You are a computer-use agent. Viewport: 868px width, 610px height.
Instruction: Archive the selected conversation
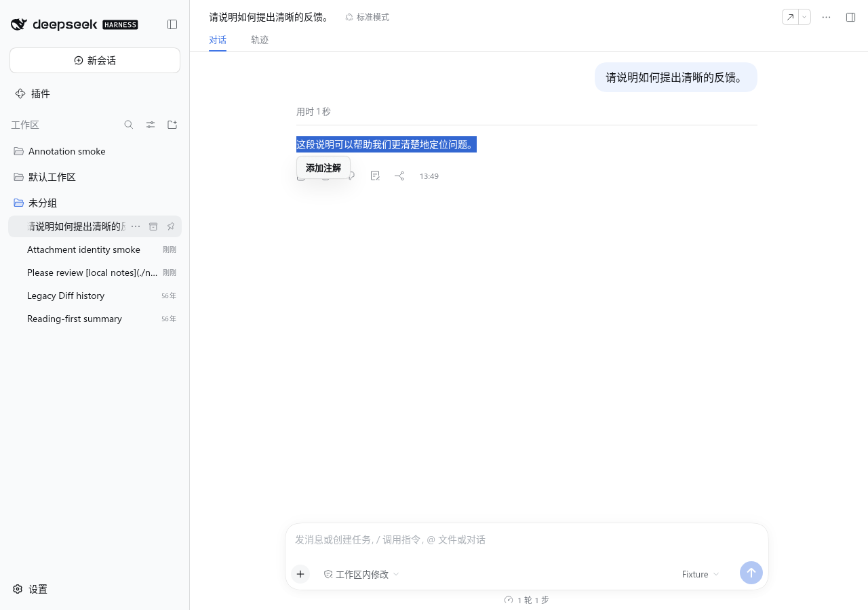pos(153,226)
